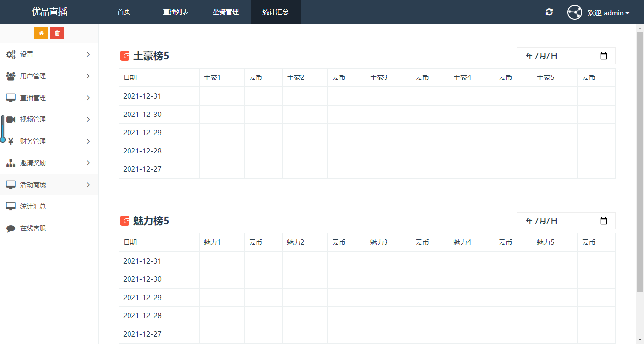Open calendar picker for 魅力榜5 date
Screen dimensions: 644x344
tap(603, 221)
